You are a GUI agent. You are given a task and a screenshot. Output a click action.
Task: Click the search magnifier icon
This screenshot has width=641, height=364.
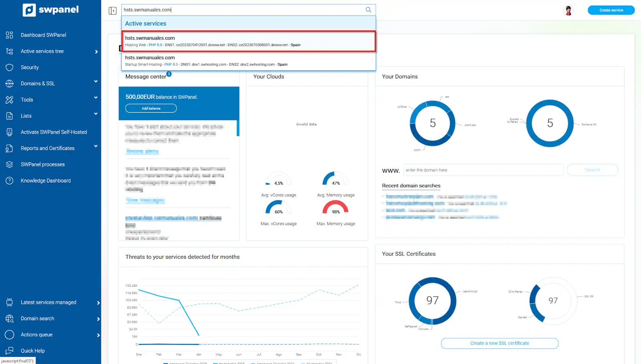[x=369, y=10]
